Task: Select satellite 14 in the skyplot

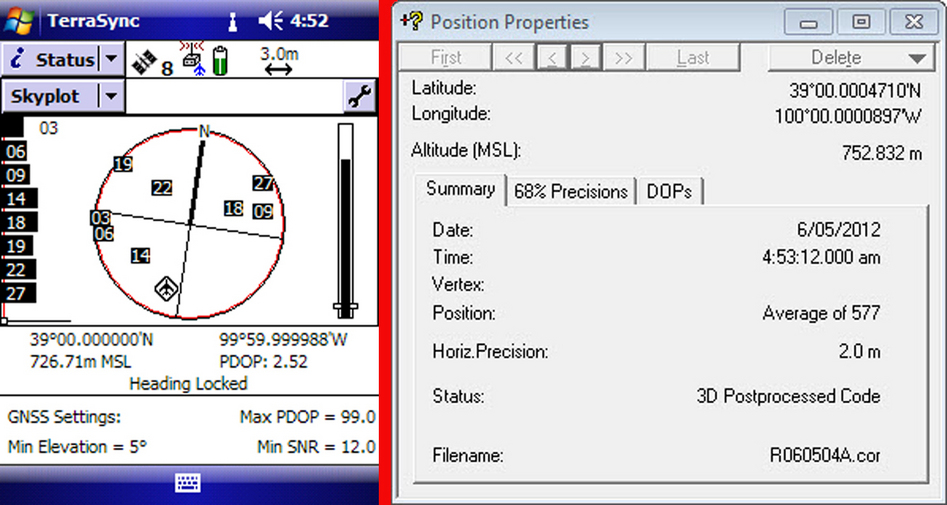Action: coord(140,256)
